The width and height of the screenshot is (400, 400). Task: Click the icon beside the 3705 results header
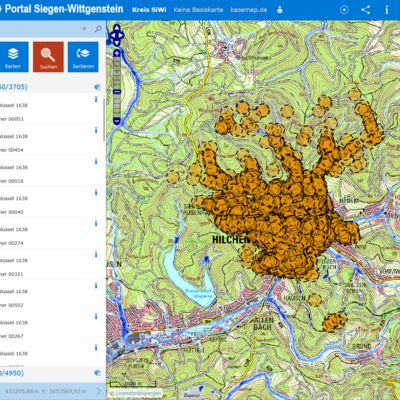tap(97, 87)
